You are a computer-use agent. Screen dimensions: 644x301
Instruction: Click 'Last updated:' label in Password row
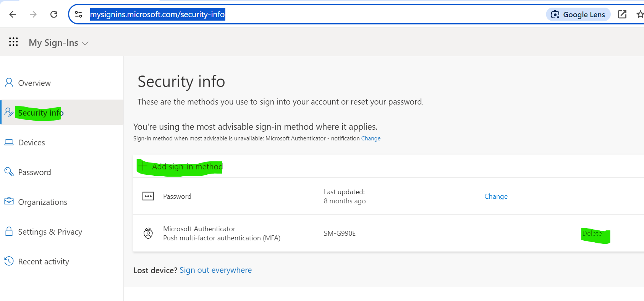pyautogui.click(x=344, y=192)
